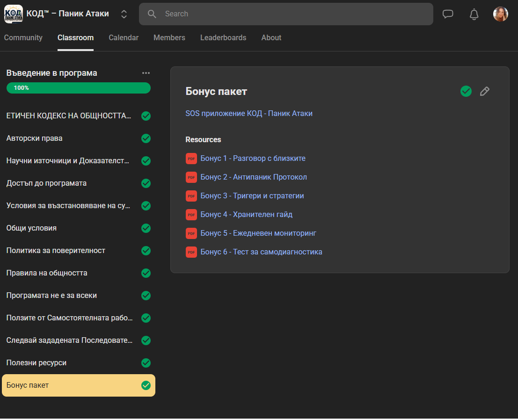Click the КОД – Паник Атаки community name
This screenshot has height=420, width=518.
click(67, 14)
